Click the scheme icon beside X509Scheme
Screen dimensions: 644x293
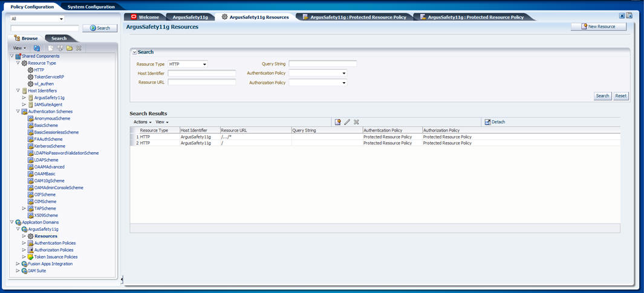[x=30, y=216]
